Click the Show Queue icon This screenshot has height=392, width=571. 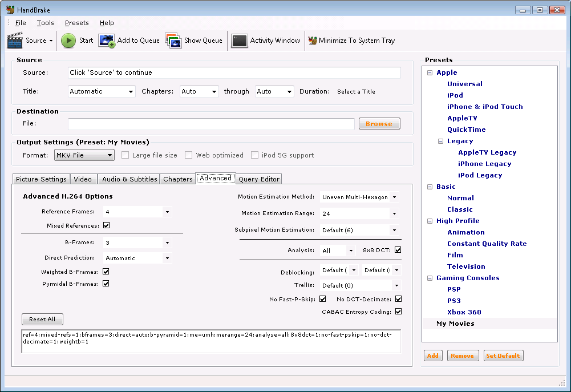[173, 41]
